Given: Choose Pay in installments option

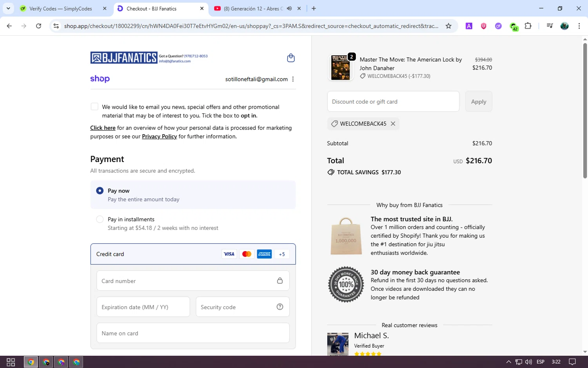Looking at the screenshot, I should (100, 219).
